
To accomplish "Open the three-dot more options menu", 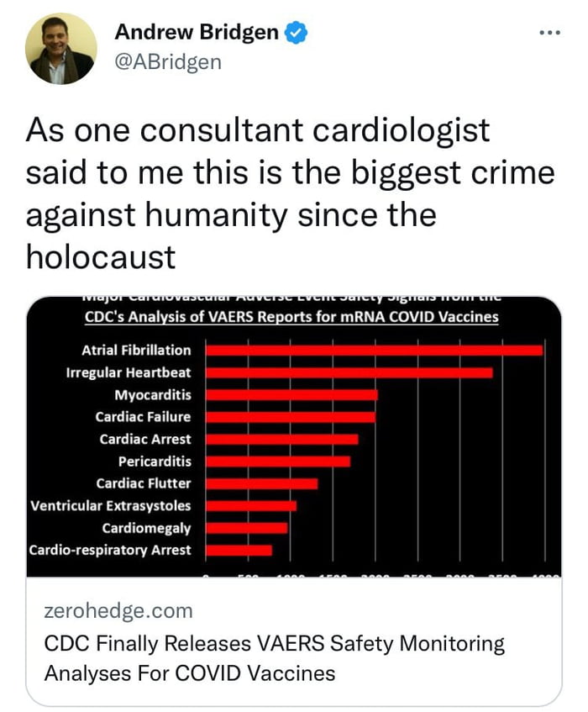I will 550,33.
